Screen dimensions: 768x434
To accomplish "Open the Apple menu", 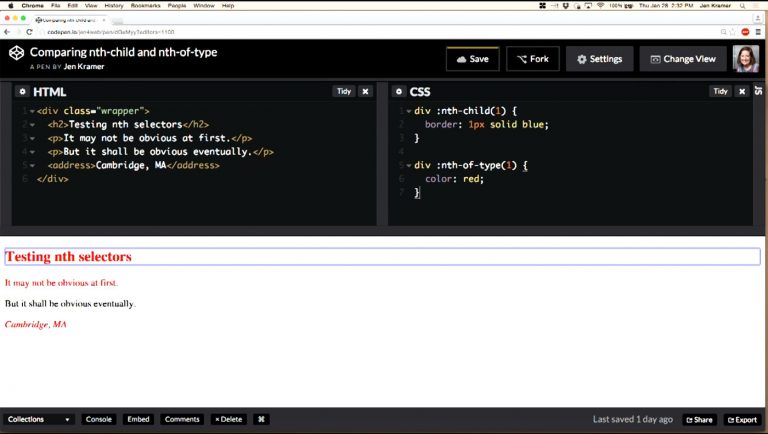I will tap(10, 5).
